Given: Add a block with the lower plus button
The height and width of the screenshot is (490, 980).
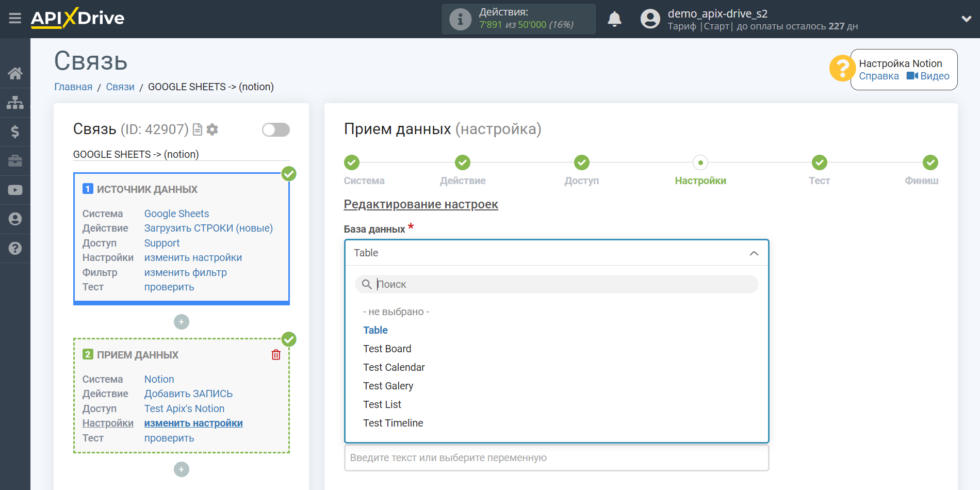Looking at the screenshot, I should [182, 469].
